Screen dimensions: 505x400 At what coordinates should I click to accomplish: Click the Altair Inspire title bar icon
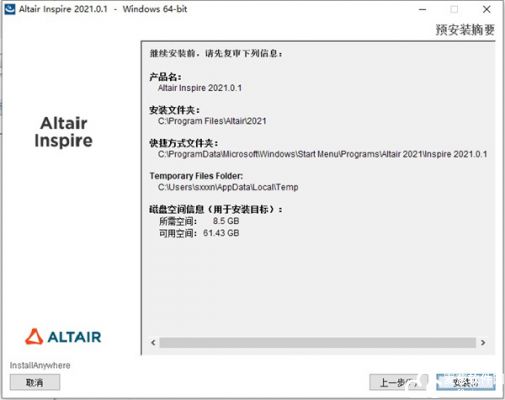(x=10, y=9)
